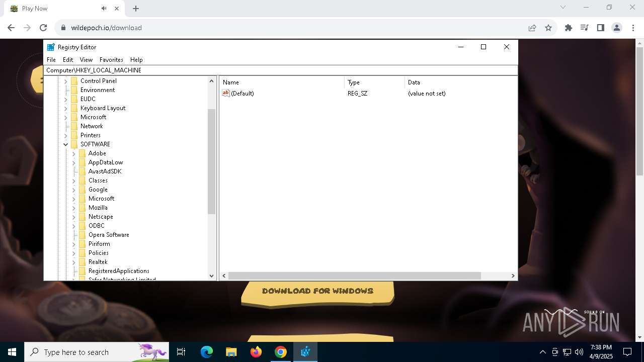
Task: Expand the Classes key
Action: tap(73, 180)
